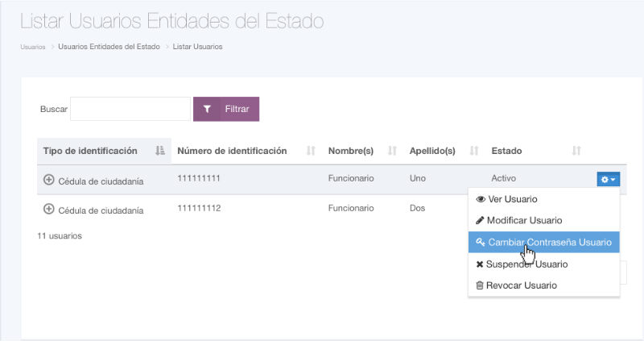Image resolution: width=644 pixels, height=341 pixels.
Task: Expand row details for user 111111112
Action: click(48, 209)
